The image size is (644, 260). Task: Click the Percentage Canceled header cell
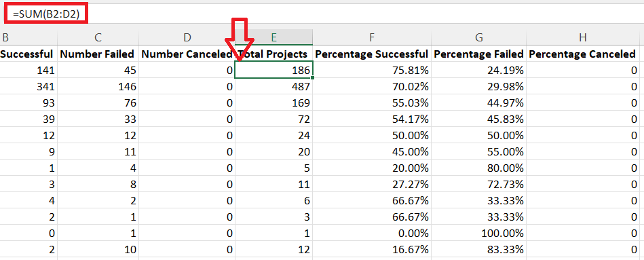point(583,54)
